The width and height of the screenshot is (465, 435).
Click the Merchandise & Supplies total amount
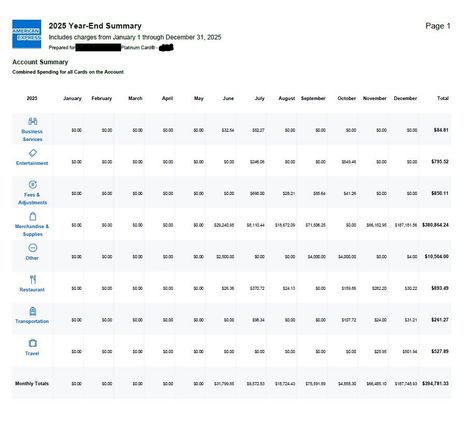[x=435, y=225]
